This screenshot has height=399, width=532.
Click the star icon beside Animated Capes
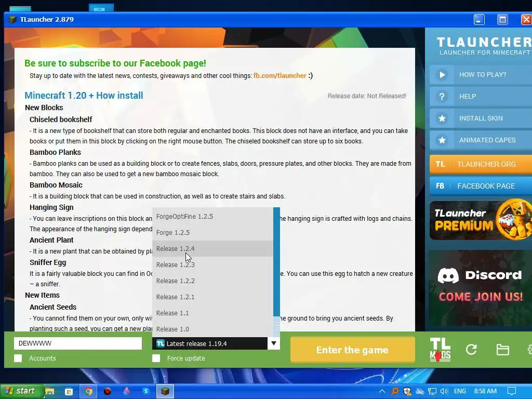coord(442,140)
